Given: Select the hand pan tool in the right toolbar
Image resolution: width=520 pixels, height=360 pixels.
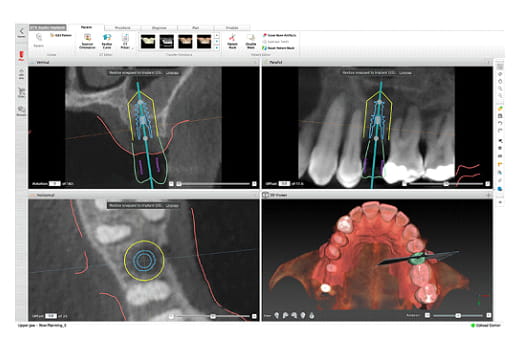Looking at the screenshot, I should (x=500, y=81).
